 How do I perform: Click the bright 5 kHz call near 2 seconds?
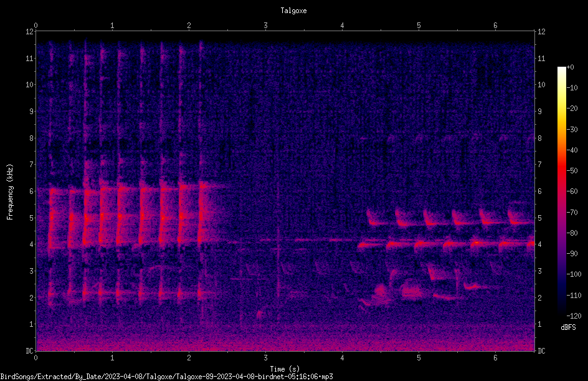pos(181,216)
